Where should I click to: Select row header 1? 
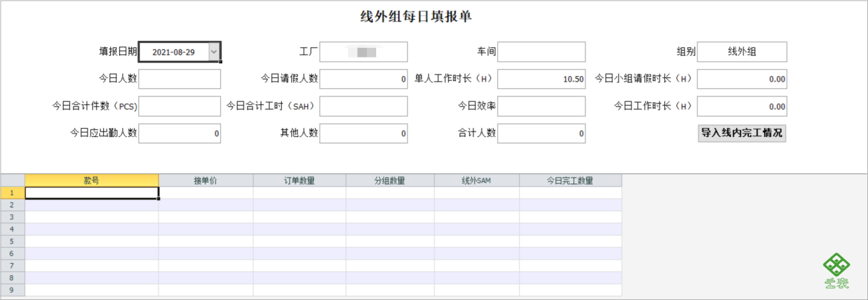tap(12, 193)
